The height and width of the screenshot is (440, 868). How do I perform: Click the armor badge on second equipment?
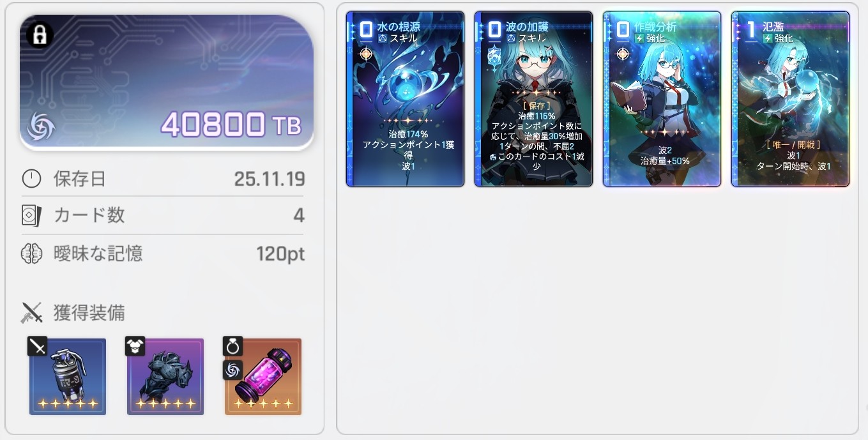tap(135, 346)
